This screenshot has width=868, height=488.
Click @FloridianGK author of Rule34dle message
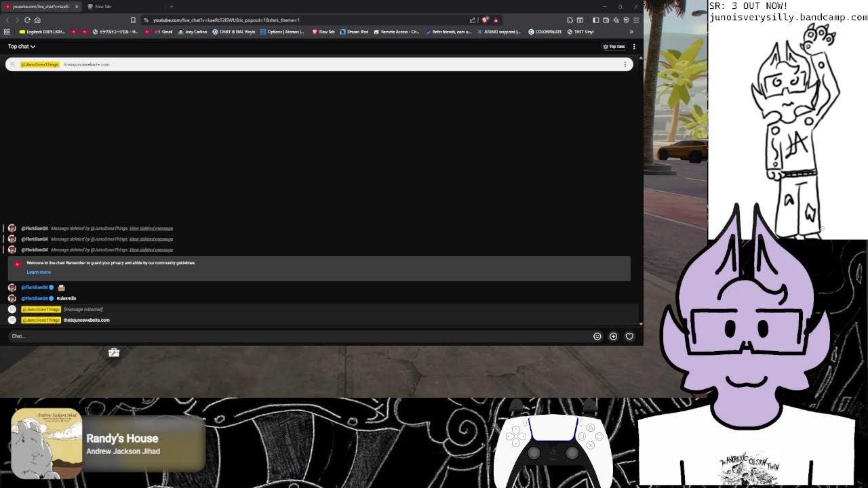click(35, 298)
